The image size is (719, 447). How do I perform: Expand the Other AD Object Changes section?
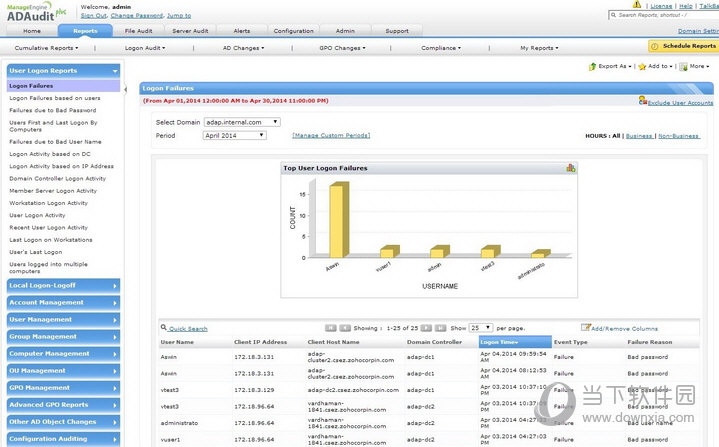point(63,422)
